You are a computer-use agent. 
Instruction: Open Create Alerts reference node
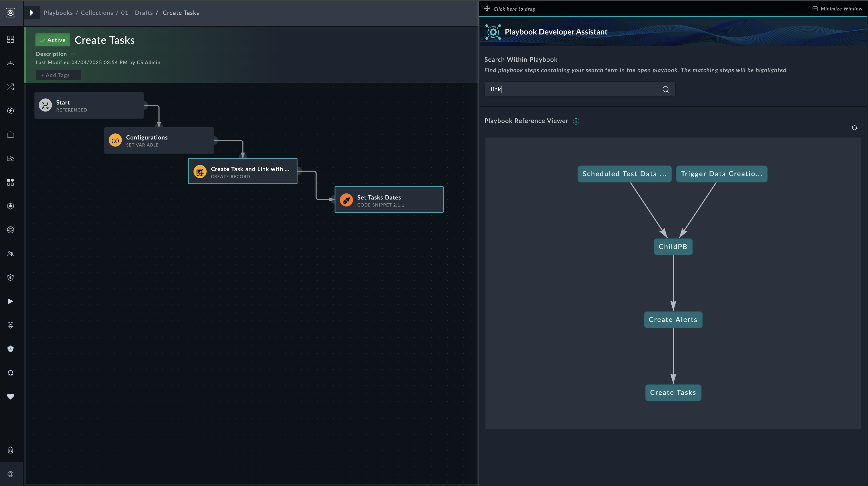pyautogui.click(x=673, y=320)
